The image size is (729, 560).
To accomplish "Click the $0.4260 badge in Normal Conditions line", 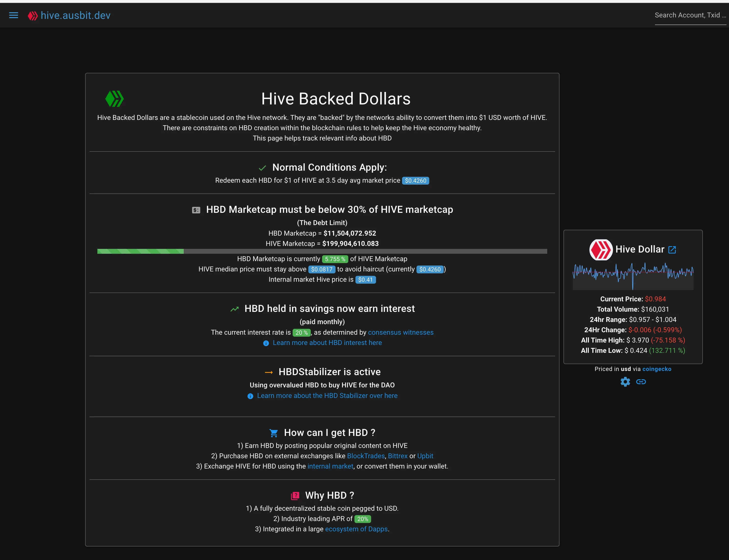I will pyautogui.click(x=416, y=181).
